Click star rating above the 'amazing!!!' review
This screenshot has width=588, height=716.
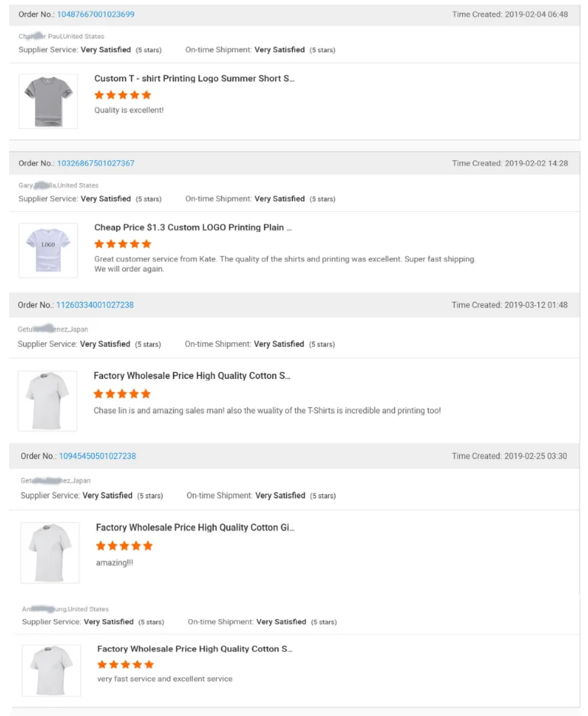click(124, 546)
